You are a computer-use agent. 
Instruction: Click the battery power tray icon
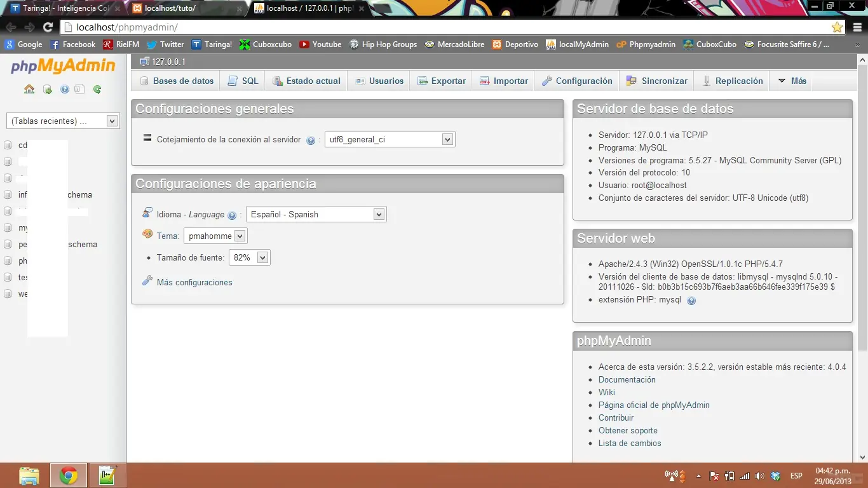point(729,476)
